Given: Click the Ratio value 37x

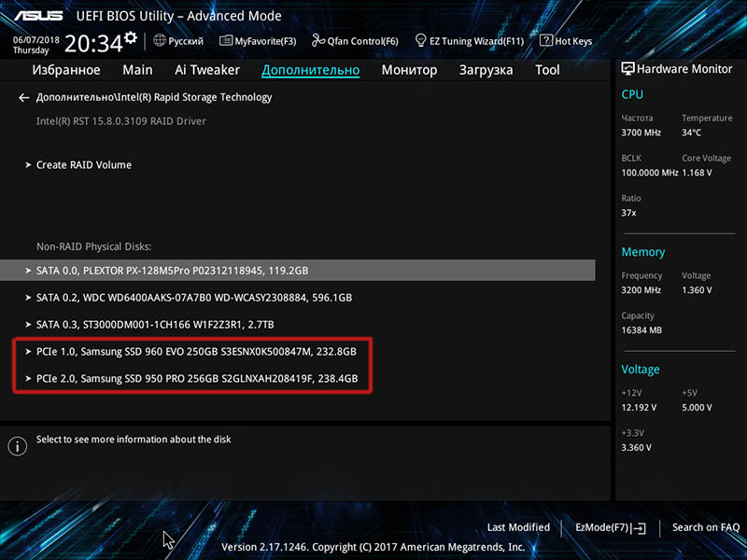Looking at the screenshot, I should click(x=628, y=213).
